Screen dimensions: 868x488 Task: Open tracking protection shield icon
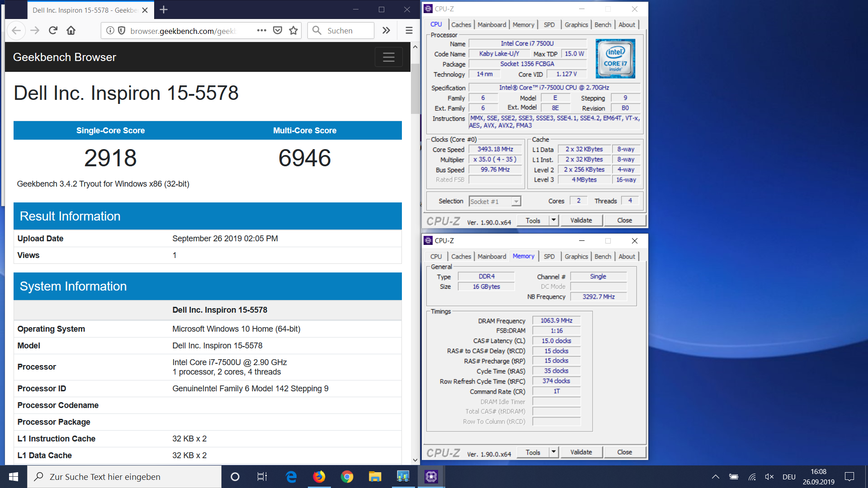(121, 30)
